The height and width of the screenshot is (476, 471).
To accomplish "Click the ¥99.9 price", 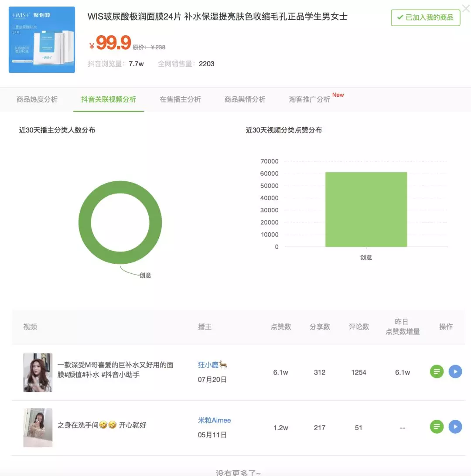I will tap(110, 43).
